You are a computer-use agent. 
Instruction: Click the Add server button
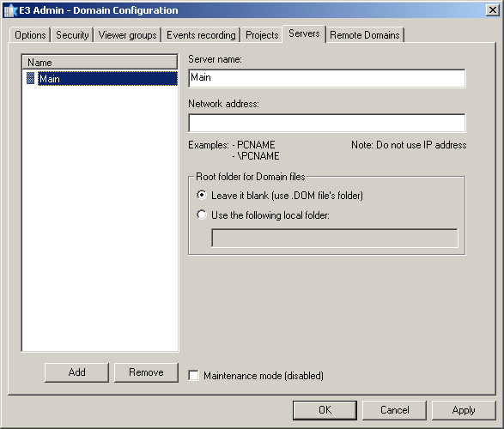coord(76,372)
